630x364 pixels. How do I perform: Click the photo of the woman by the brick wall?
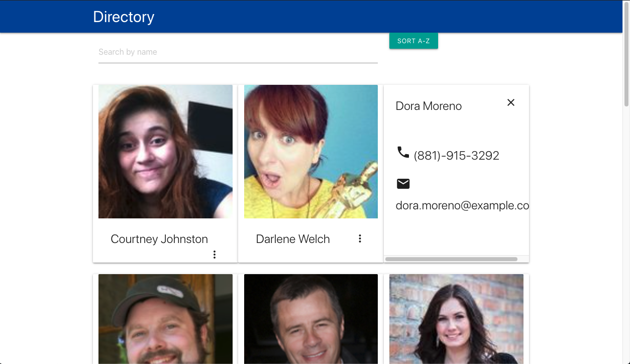(456, 319)
